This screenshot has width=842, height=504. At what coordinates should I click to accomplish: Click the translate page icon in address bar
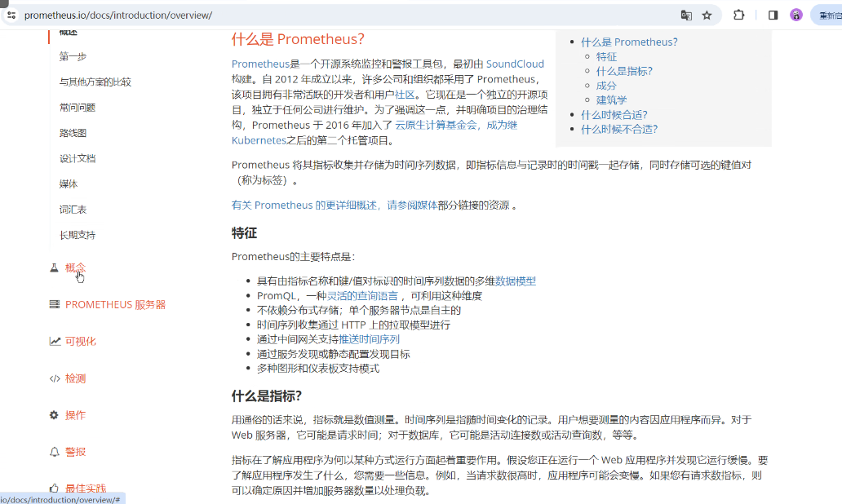pos(685,15)
